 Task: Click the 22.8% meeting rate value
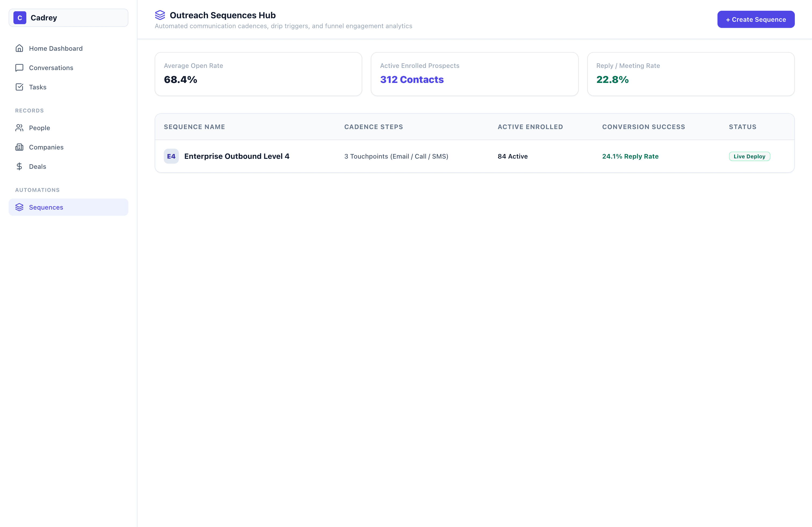pyautogui.click(x=612, y=79)
